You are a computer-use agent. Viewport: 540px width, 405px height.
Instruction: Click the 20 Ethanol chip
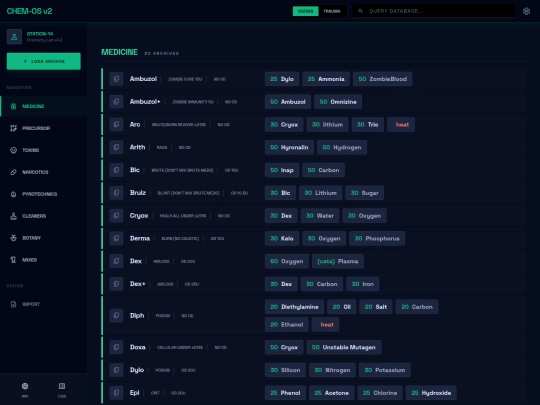coord(287,324)
